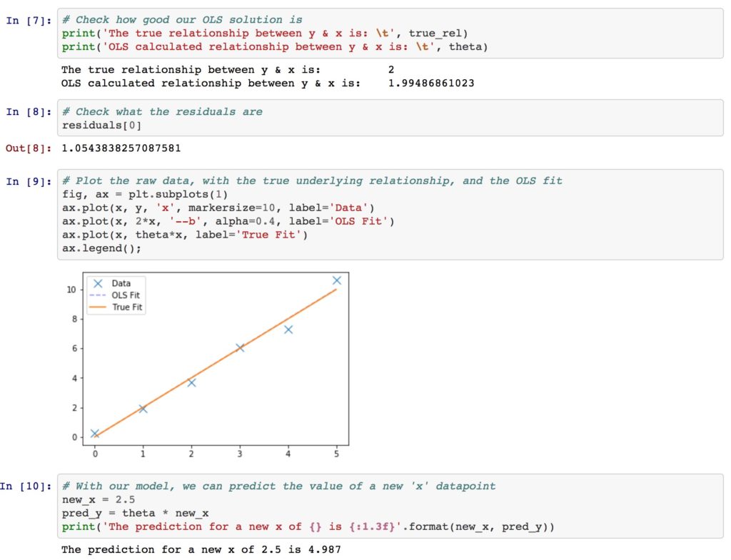Click the output line 'The true relationship between y & x is:'

pyautogui.click(x=228, y=70)
